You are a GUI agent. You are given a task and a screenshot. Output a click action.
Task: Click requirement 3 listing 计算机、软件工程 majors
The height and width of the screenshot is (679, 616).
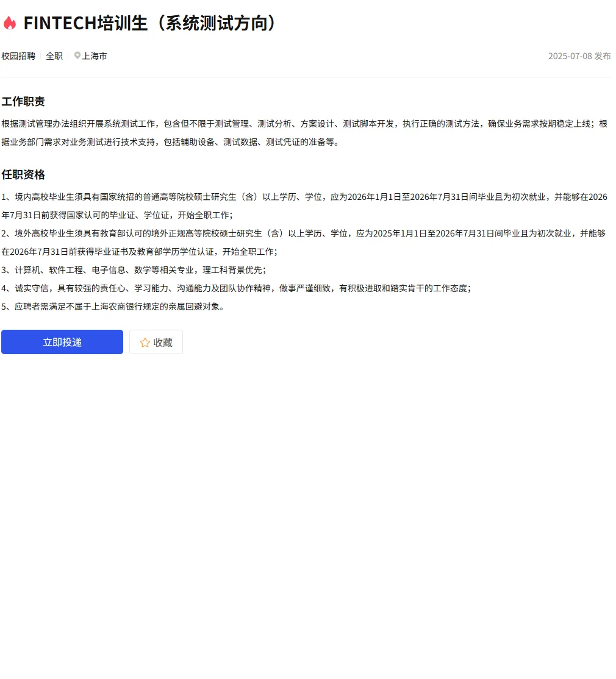coord(134,270)
